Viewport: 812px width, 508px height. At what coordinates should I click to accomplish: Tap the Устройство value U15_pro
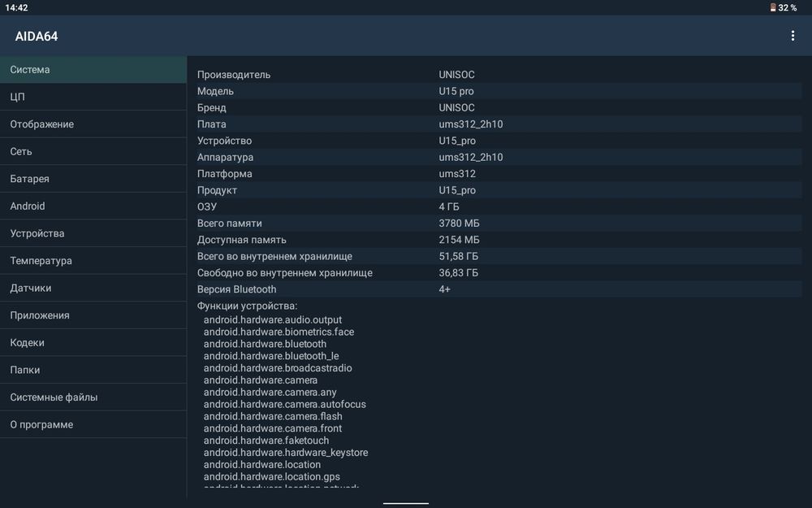click(457, 141)
